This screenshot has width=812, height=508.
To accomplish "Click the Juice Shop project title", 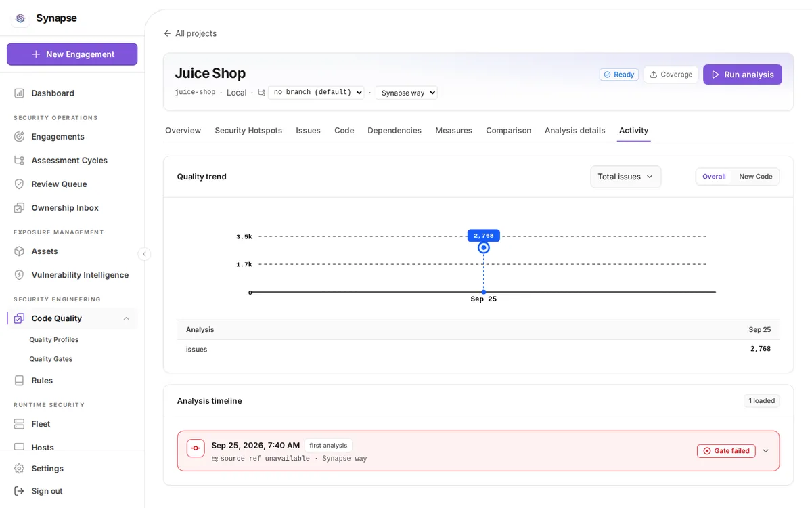I will click(x=210, y=73).
